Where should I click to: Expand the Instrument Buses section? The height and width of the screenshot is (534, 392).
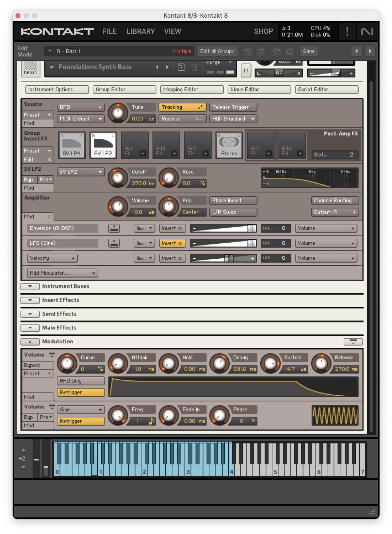(x=30, y=286)
